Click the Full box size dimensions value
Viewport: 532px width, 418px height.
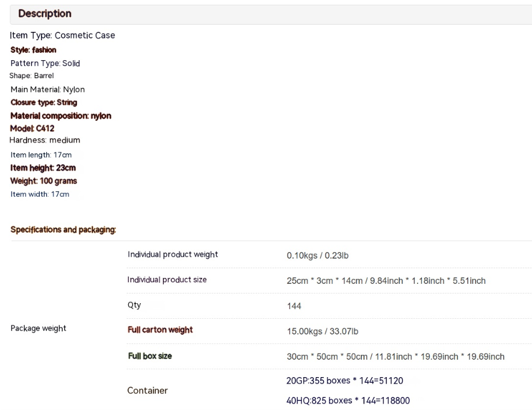click(x=395, y=357)
